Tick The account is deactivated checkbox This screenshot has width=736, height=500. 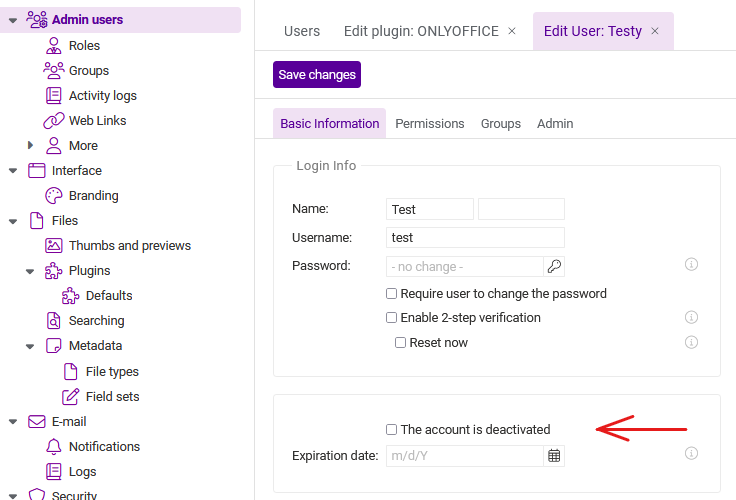(x=391, y=429)
